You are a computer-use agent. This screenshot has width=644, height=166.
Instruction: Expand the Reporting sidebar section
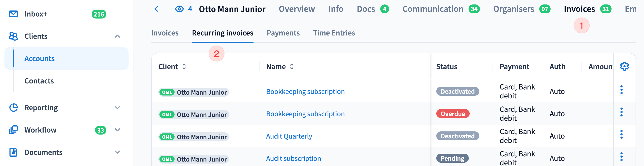(x=117, y=108)
